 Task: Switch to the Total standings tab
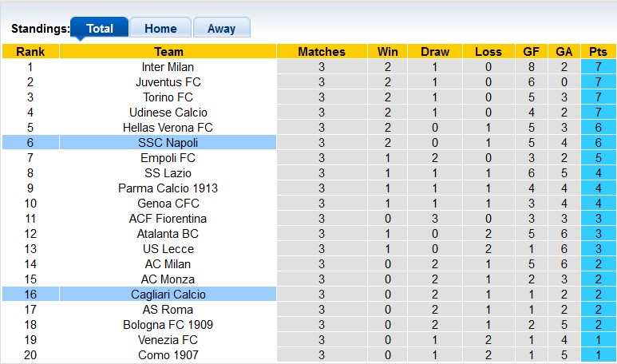[x=100, y=28]
